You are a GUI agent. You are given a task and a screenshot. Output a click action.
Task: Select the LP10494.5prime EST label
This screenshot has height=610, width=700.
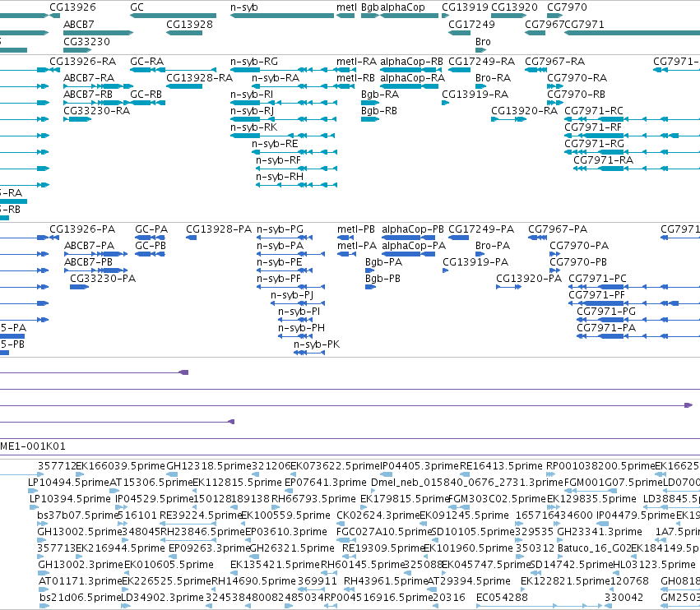(69, 483)
